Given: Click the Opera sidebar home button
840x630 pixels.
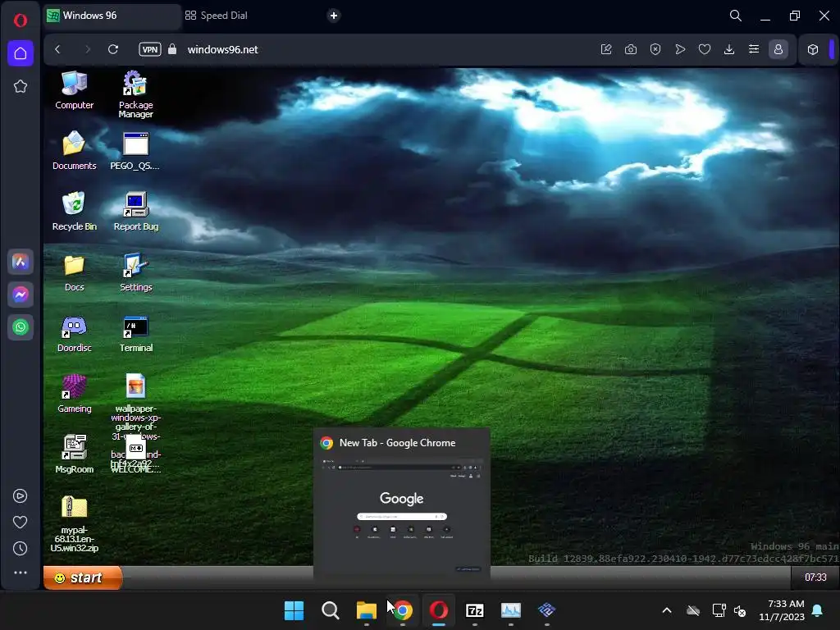Looking at the screenshot, I should pos(21,53).
